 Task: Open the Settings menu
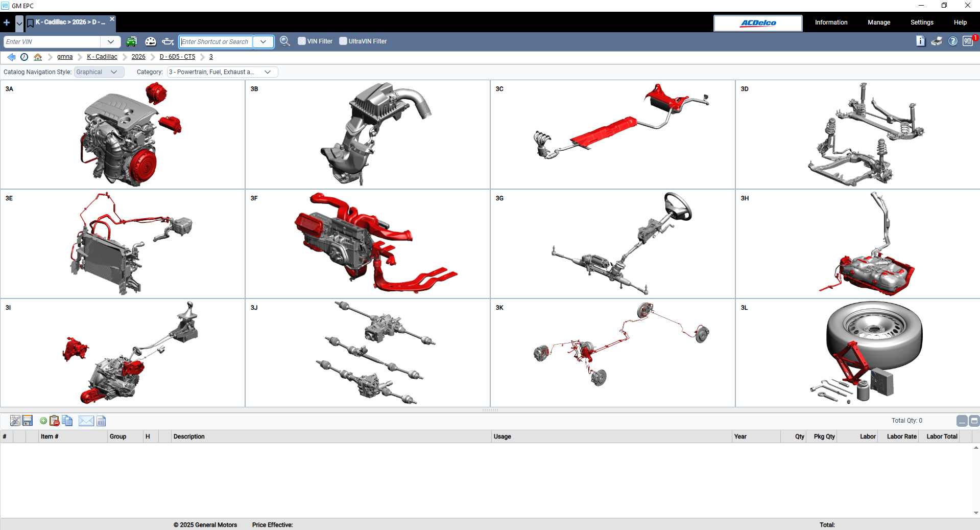pos(921,22)
